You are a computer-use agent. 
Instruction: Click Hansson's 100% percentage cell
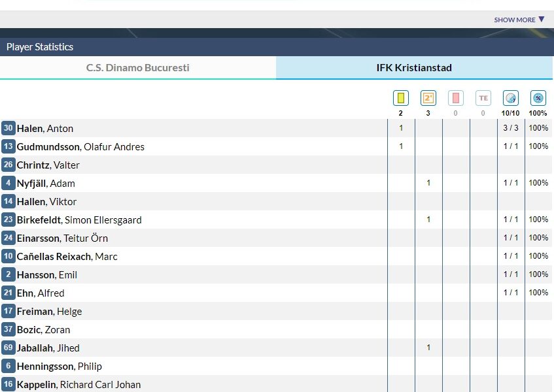point(538,274)
